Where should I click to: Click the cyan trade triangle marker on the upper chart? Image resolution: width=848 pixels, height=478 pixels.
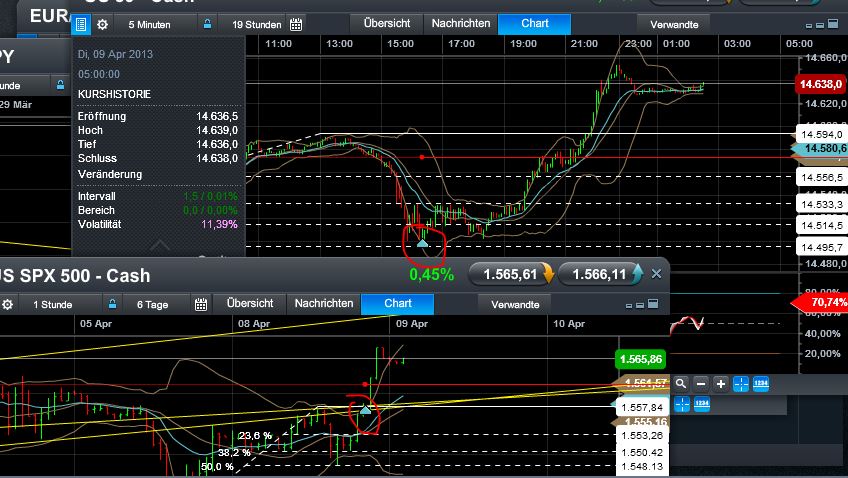(x=422, y=243)
